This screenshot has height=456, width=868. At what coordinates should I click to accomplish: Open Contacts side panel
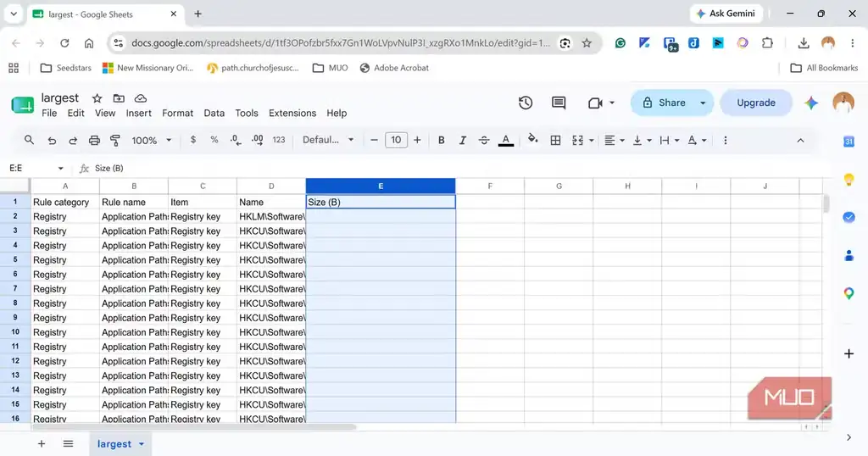point(849,255)
